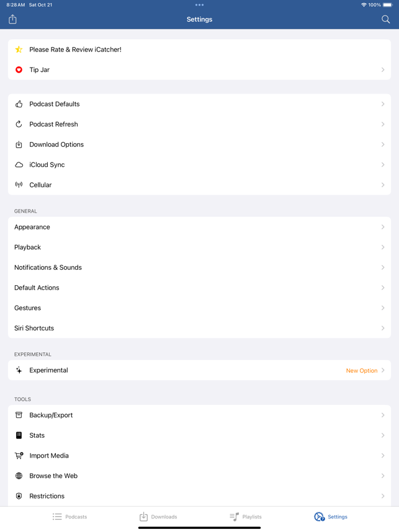Viewport: 399px width, 532px height.
Task: Tap the Podcast Refresh circular arrow icon
Action: click(x=19, y=124)
